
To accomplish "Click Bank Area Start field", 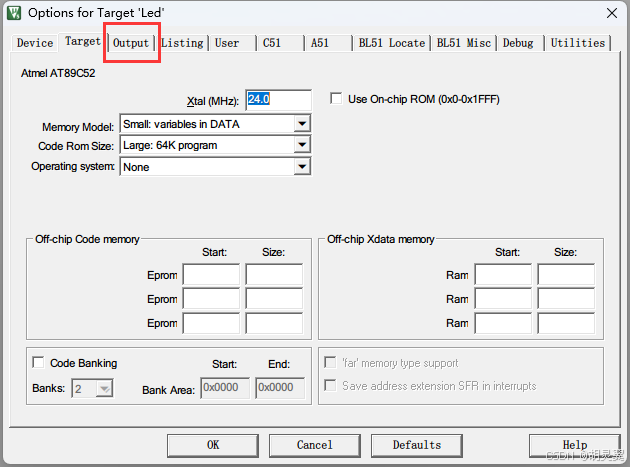I will point(225,387).
